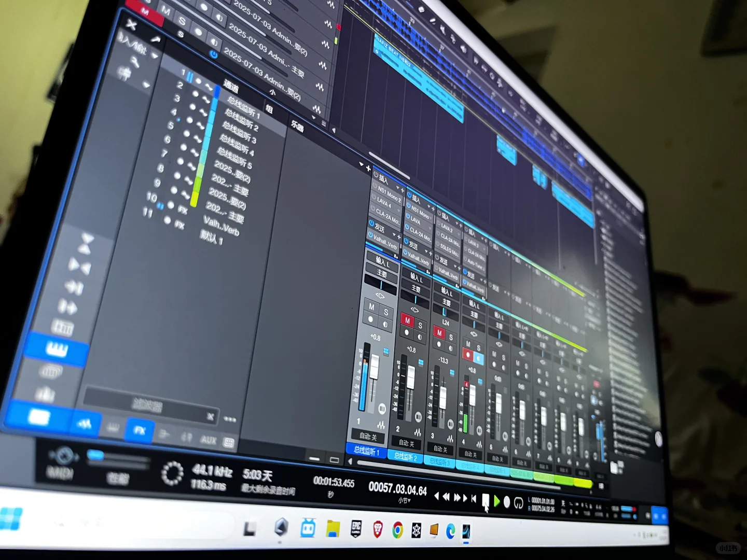
Task: Solo mixer channel 2
Action: (420, 325)
